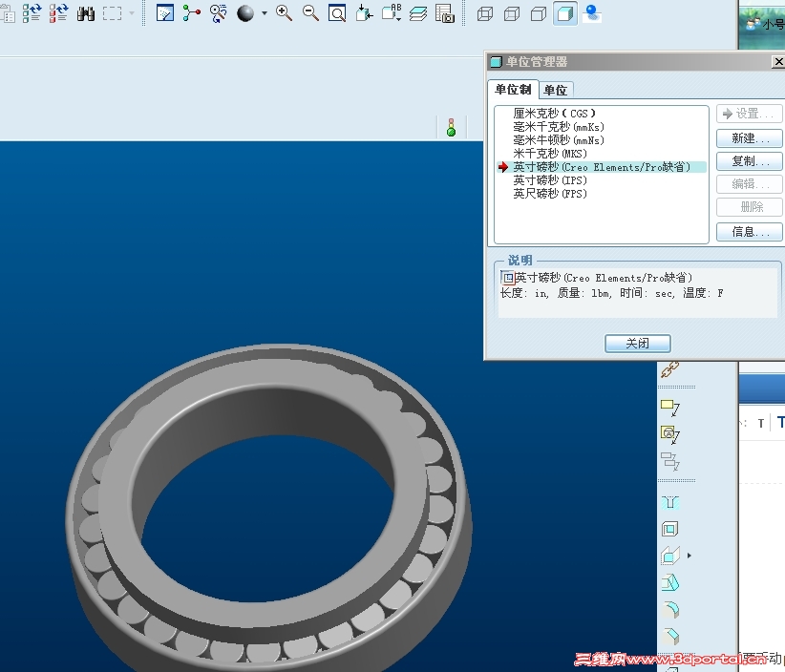
Task: Click the Draft tool icon
Action: [669, 582]
